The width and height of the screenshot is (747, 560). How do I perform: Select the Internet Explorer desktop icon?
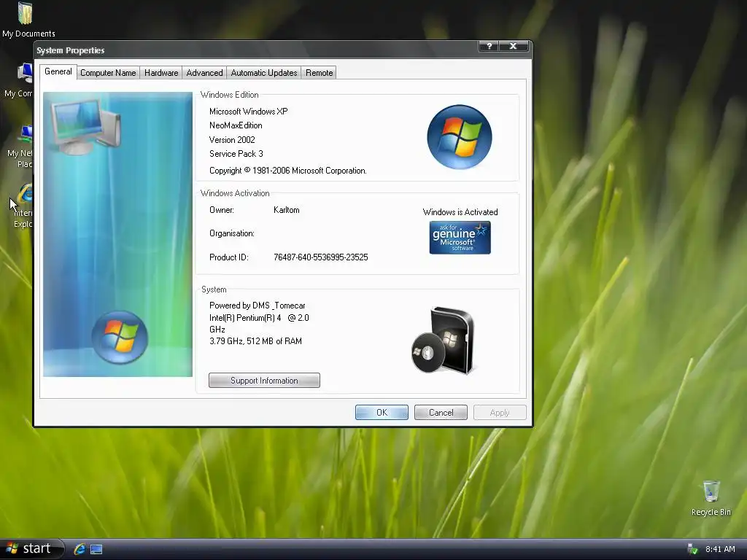[x=23, y=206]
